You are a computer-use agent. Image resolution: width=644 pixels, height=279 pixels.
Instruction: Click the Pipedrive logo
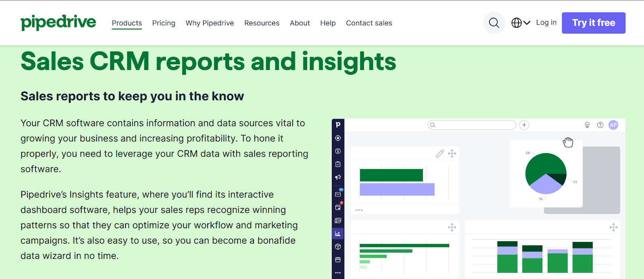(x=58, y=23)
